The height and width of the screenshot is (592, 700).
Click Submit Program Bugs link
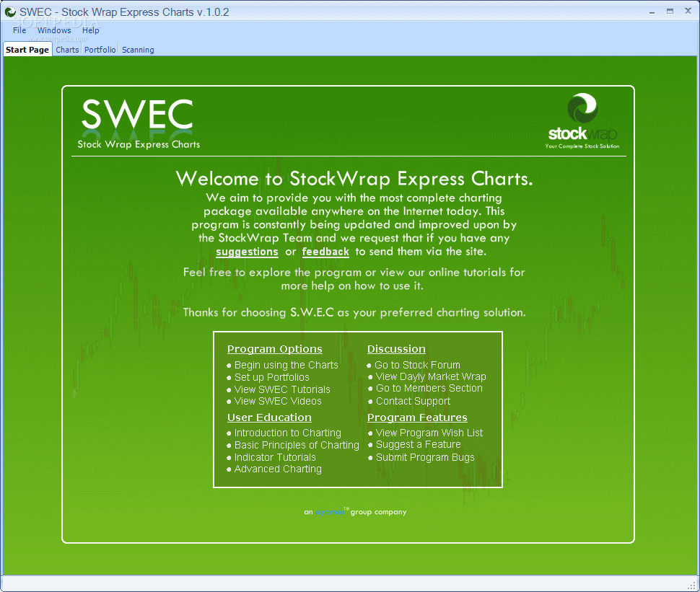point(425,457)
